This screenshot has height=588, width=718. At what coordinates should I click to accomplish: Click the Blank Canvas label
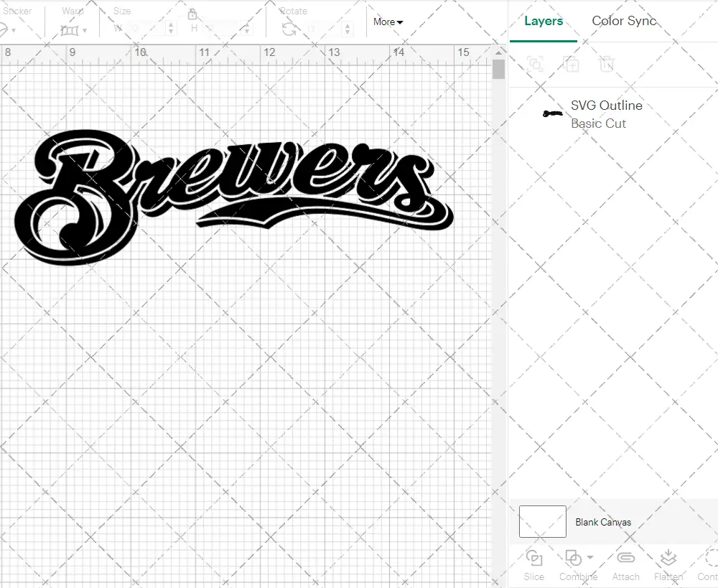(603, 522)
